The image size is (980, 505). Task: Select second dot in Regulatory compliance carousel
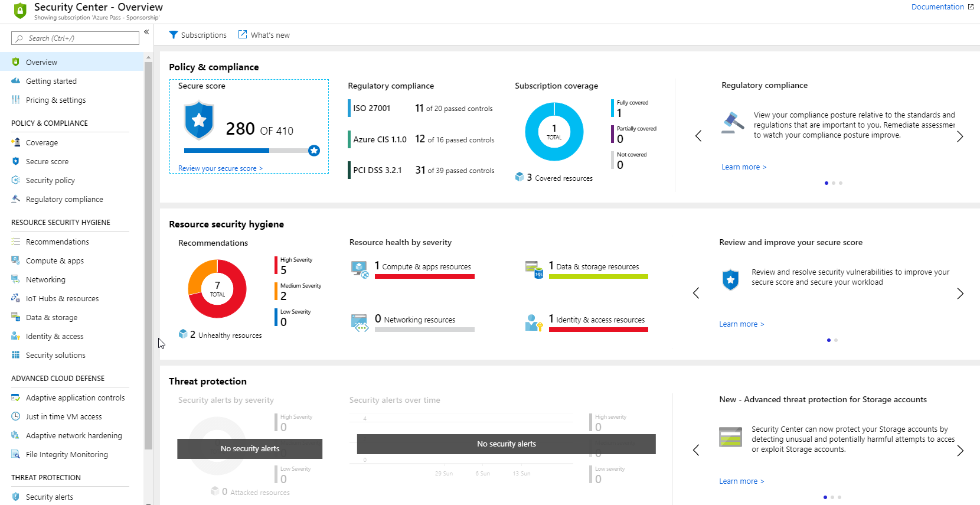point(834,183)
